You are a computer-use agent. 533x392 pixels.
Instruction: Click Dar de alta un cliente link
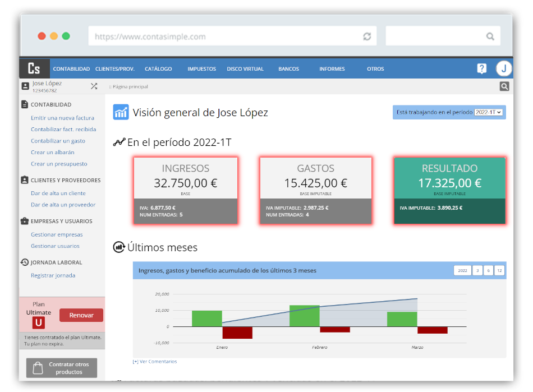click(58, 193)
